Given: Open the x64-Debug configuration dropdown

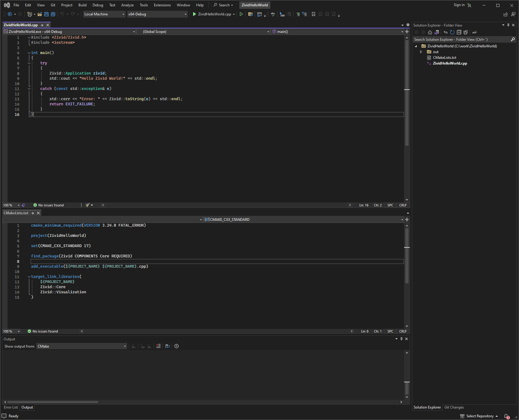Looking at the screenshot, I should 157,14.
